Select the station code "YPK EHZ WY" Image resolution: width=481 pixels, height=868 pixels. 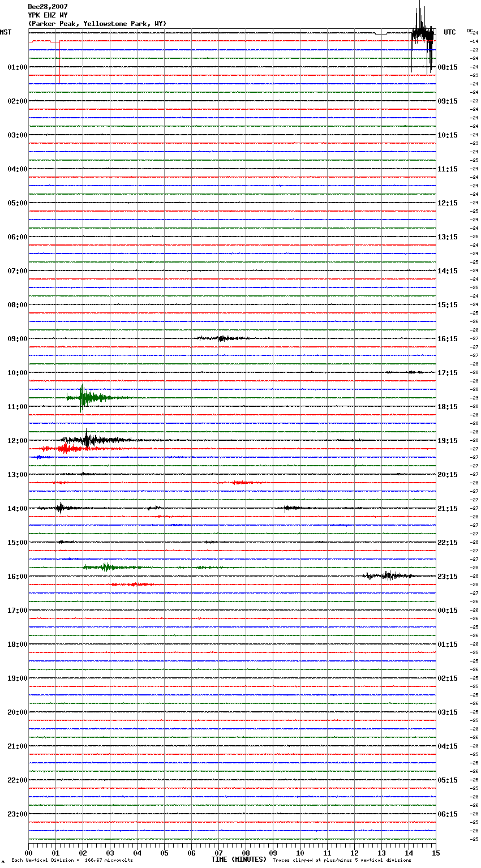click(48, 15)
